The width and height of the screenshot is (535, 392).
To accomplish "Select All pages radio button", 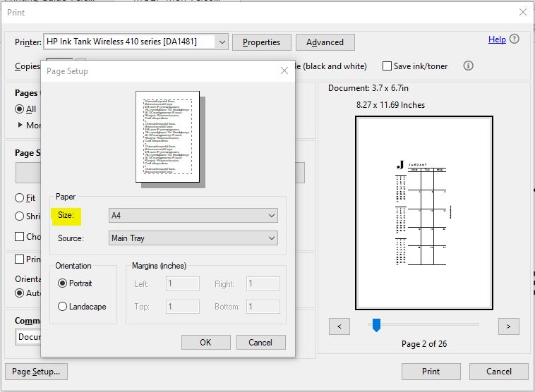I will pos(20,109).
